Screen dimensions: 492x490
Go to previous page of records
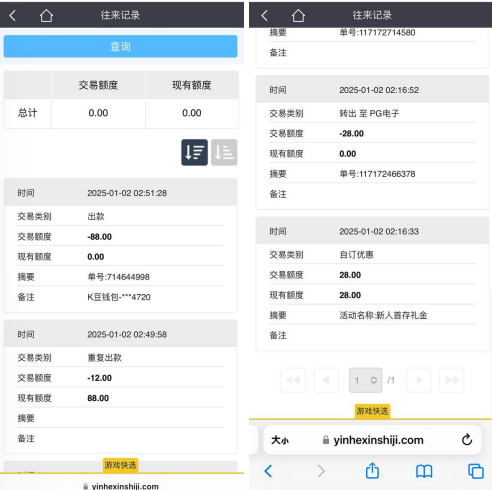point(326,380)
